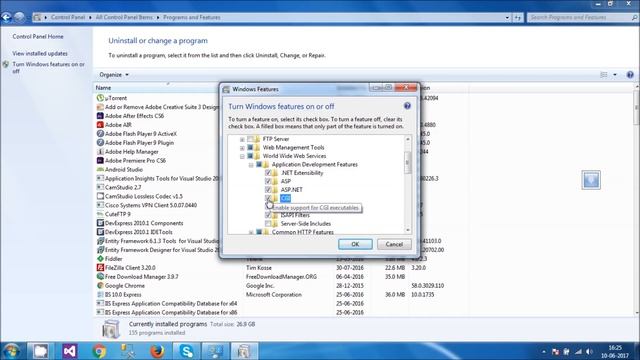Toggle the Web Management Tools checkbox
The width and height of the screenshot is (640, 360).
pos(250,147)
